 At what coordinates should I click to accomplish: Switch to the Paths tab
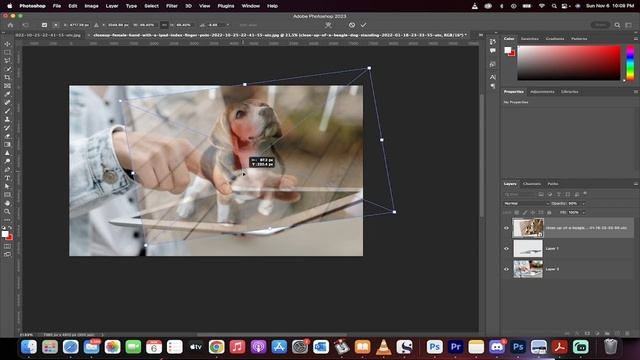coord(553,184)
